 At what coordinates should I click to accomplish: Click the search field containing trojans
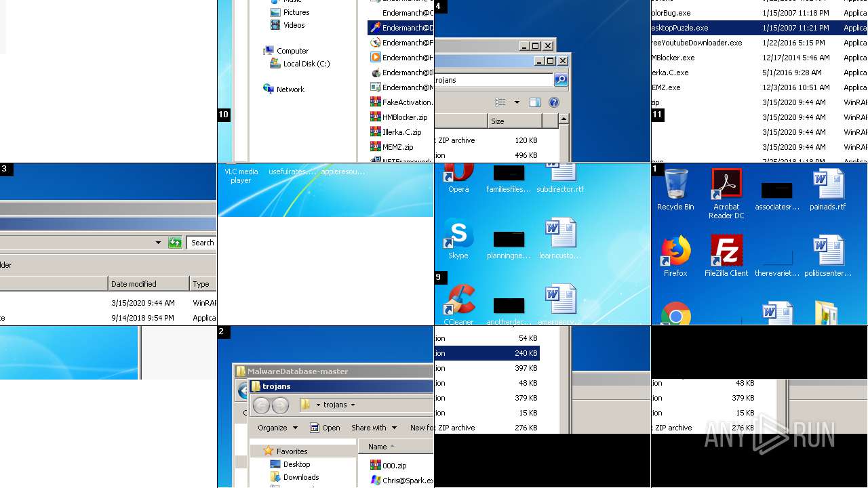pos(493,80)
